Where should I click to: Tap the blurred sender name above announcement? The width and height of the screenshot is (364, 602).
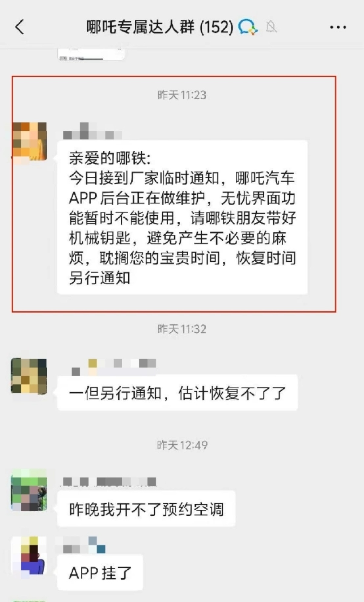coord(92,131)
